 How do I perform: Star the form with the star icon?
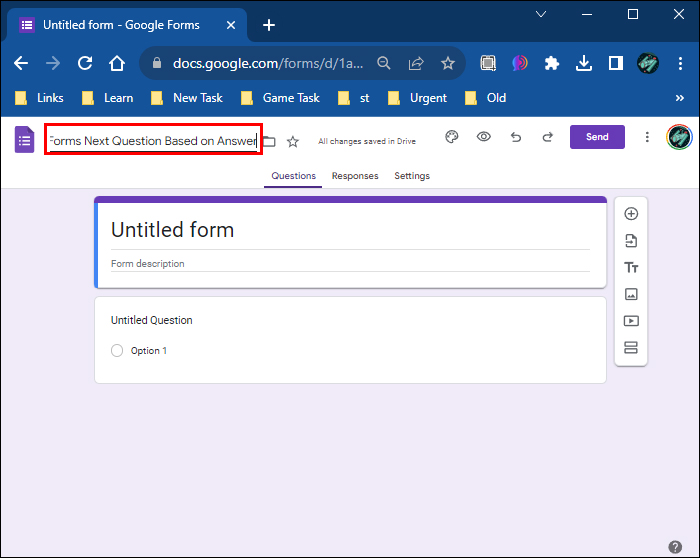coord(293,142)
